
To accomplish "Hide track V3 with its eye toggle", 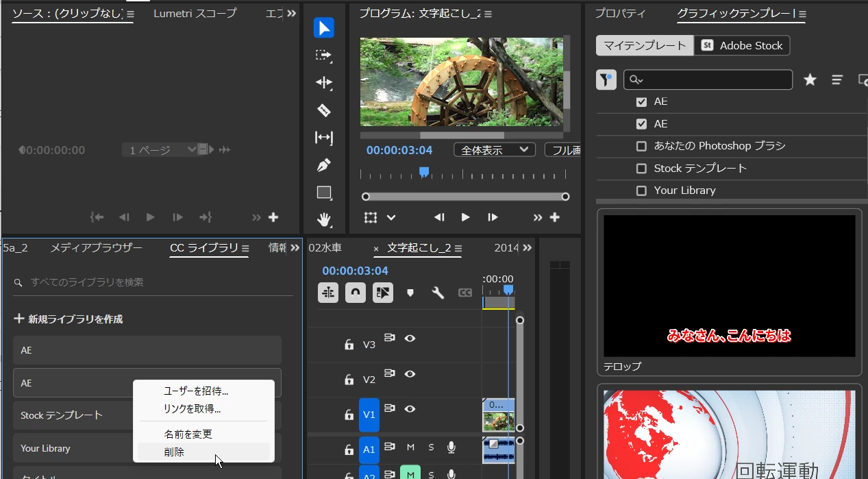I will pos(410,338).
